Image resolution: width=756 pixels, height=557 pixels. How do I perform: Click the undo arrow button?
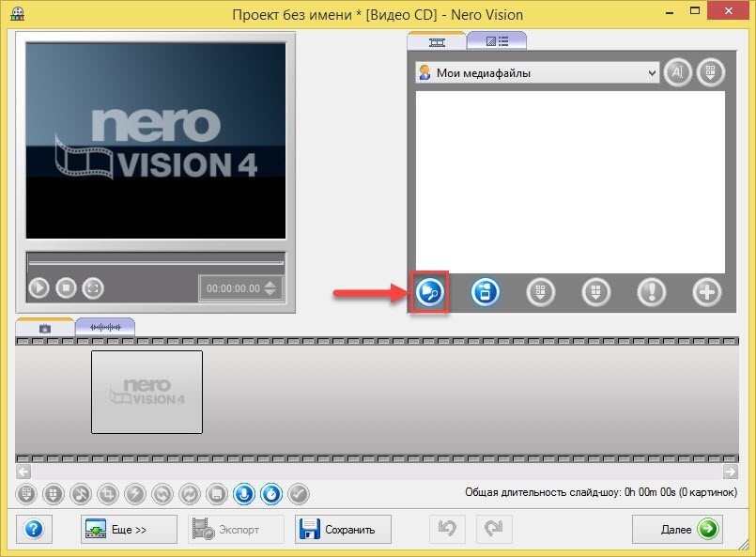coord(447,529)
